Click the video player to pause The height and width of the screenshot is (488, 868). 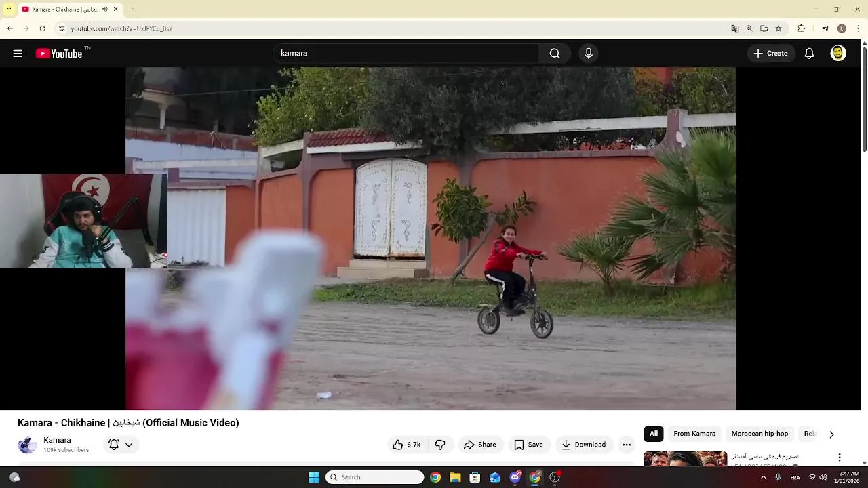coord(431,239)
